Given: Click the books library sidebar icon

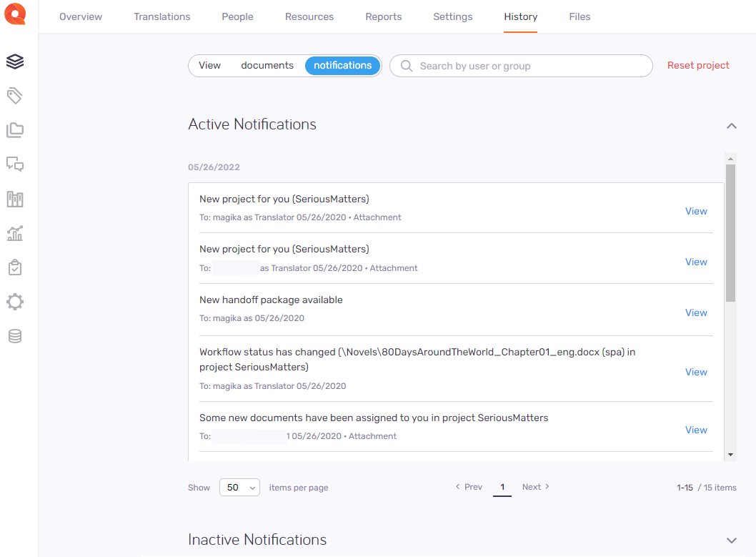Looking at the screenshot, I should (15, 199).
